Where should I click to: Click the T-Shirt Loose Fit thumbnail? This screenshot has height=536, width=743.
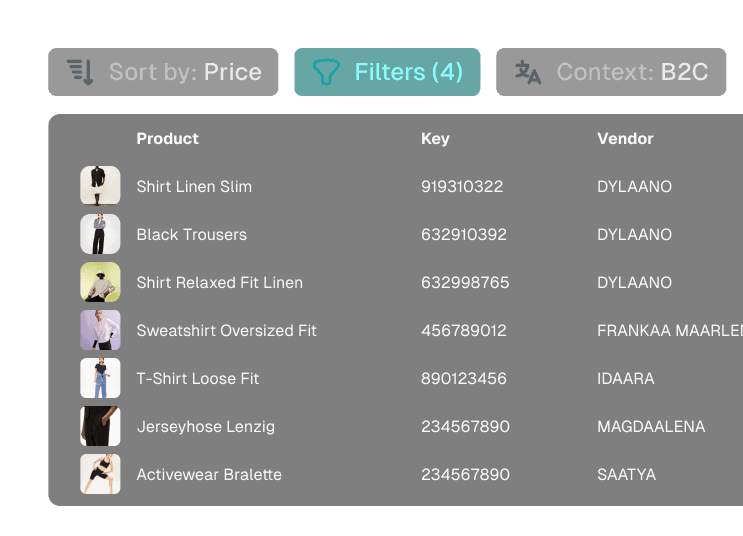(x=100, y=378)
